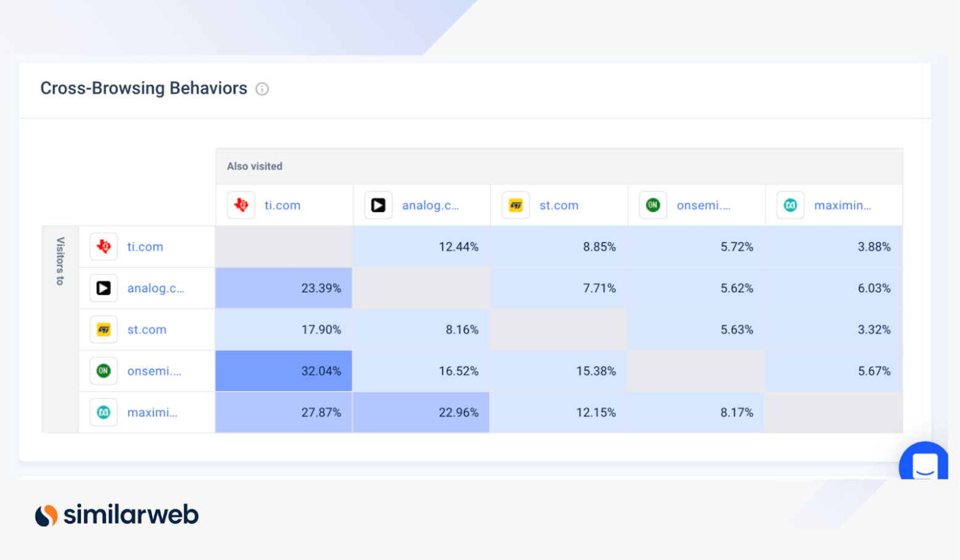Viewport: 960px width, 560px height.
Task: Click the Similarweb logo
Action: (x=117, y=515)
